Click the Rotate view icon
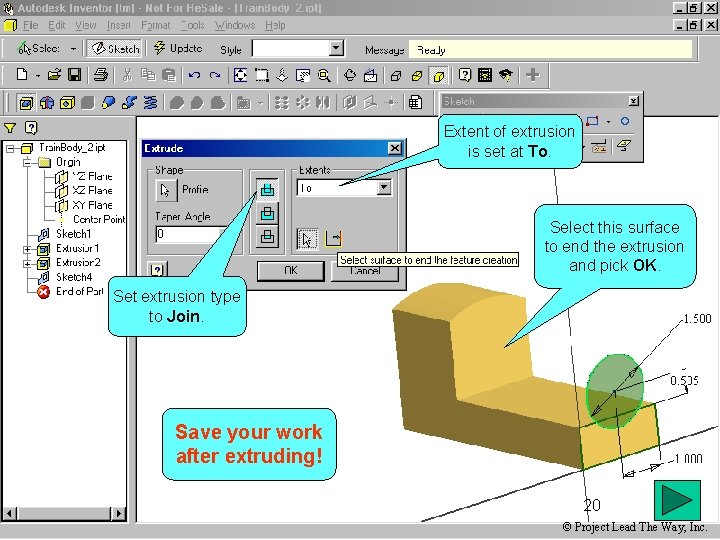The height and width of the screenshot is (540, 720). (349, 75)
